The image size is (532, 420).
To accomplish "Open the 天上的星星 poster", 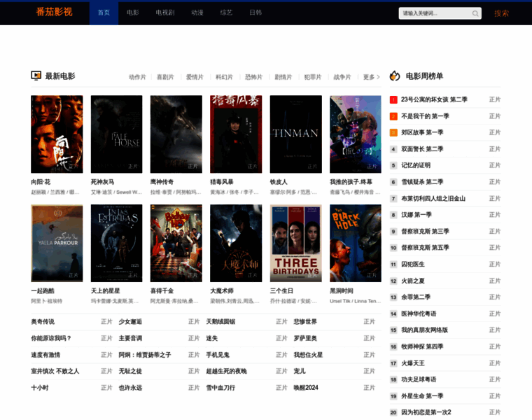I will [x=116, y=243].
